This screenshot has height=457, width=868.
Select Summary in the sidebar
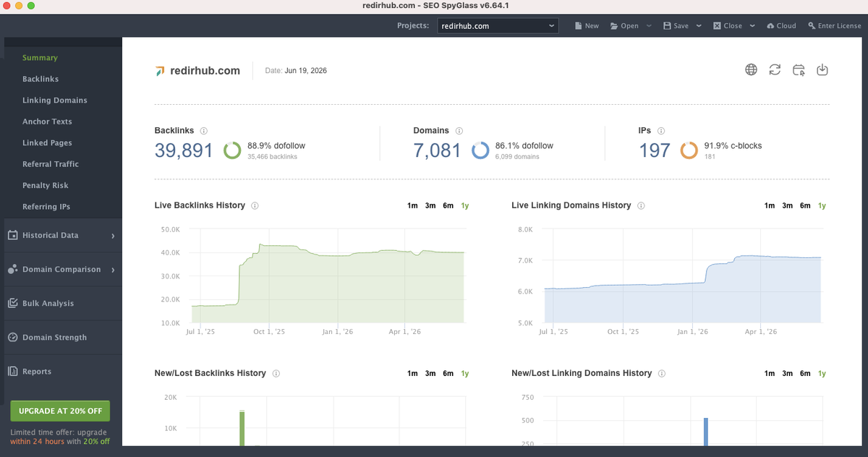point(40,58)
